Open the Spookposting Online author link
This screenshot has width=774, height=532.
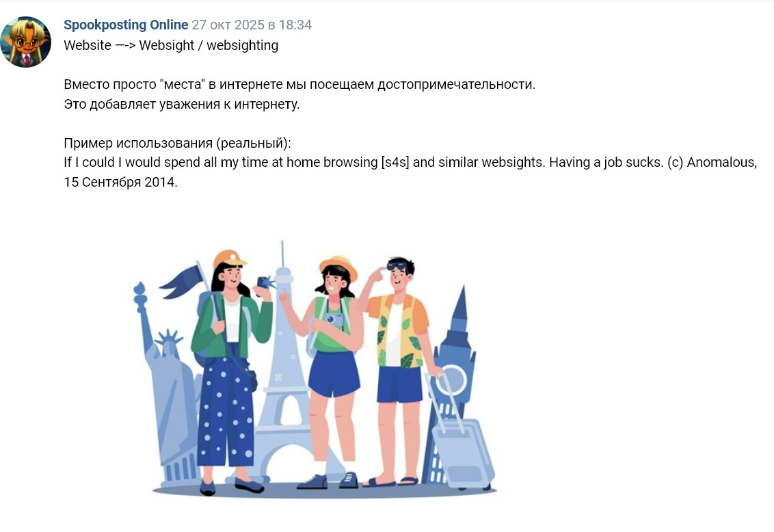point(126,25)
